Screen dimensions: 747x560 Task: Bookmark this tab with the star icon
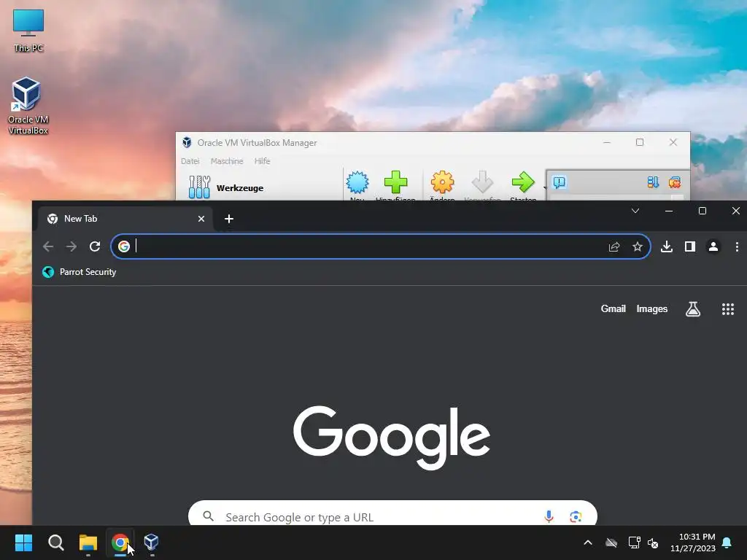point(638,246)
